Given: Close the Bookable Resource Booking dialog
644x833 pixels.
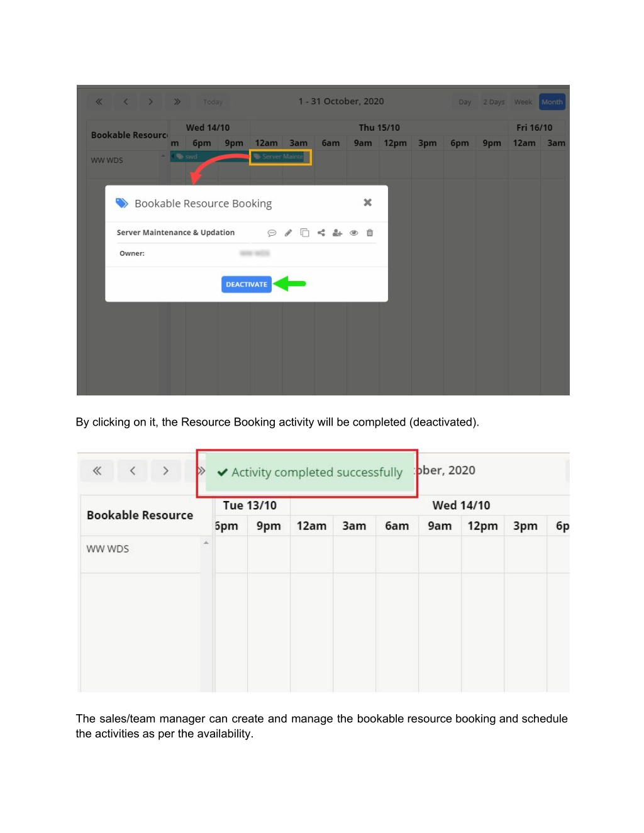Looking at the screenshot, I should [368, 202].
